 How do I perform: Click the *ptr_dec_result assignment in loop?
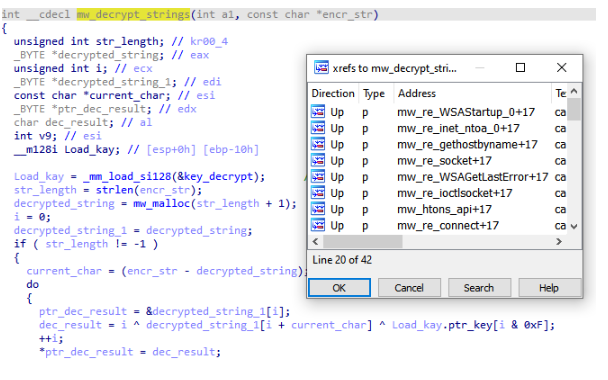click(x=86, y=352)
